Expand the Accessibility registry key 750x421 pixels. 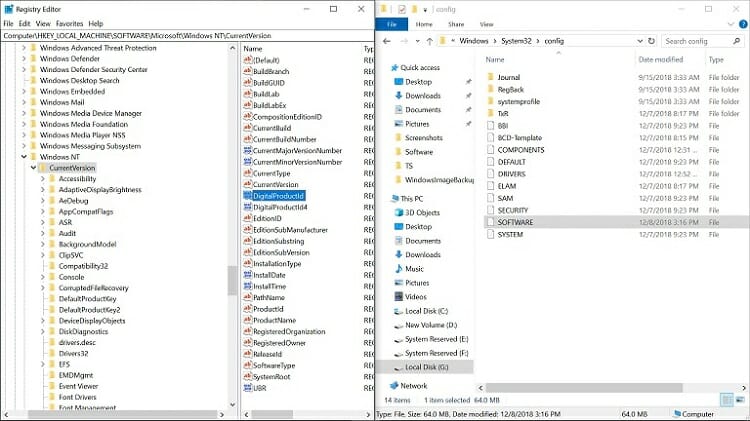pyautogui.click(x=42, y=179)
